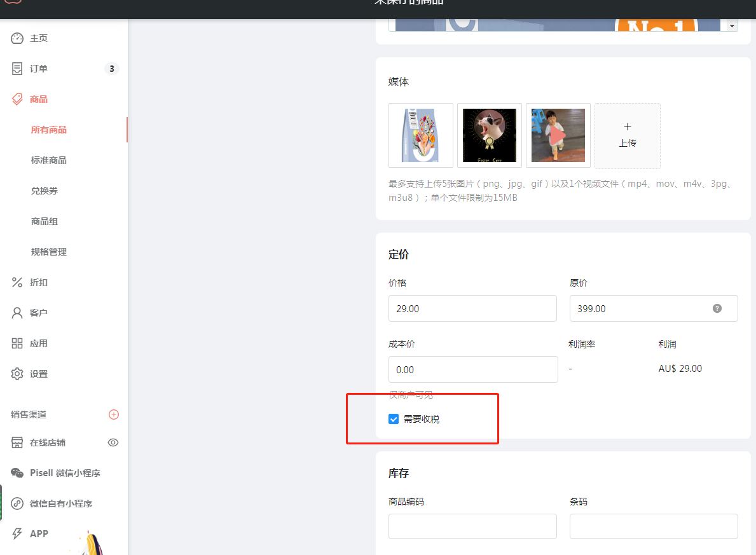Click 在线店铺 label in sidebar
This screenshot has width=756, height=555.
pyautogui.click(x=48, y=442)
